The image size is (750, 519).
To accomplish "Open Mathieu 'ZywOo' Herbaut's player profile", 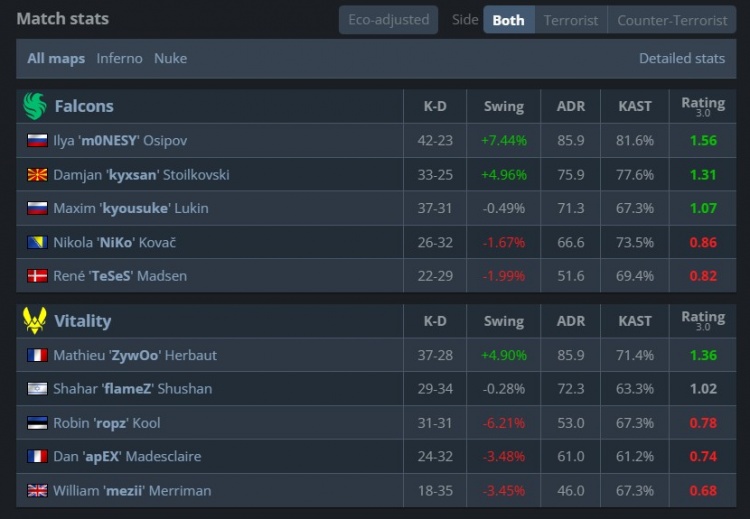I will (135, 355).
